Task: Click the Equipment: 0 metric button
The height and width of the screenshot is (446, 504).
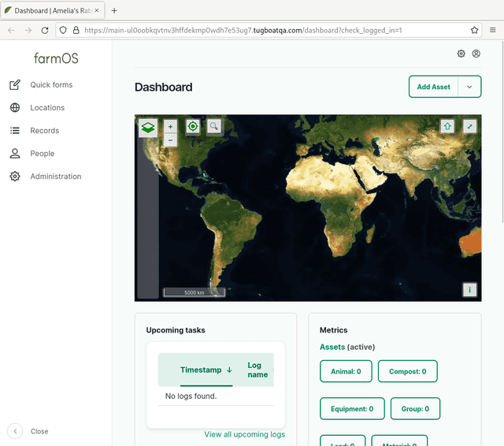Action: pyautogui.click(x=352, y=409)
